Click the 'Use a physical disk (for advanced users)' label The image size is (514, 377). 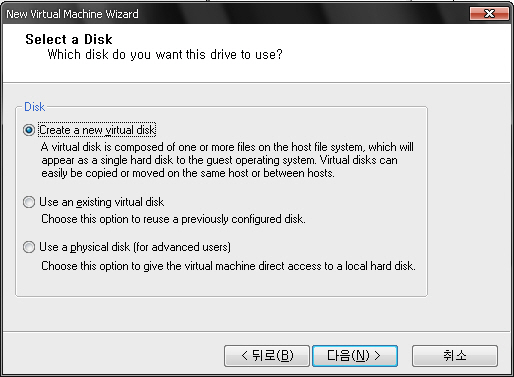click(x=135, y=247)
